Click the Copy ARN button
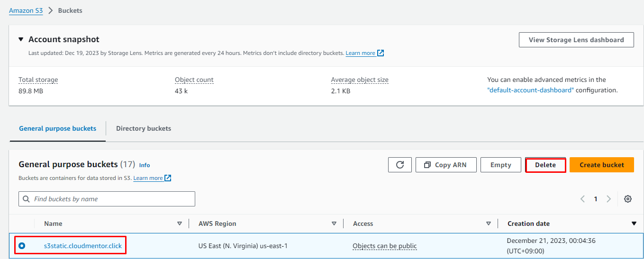 tap(446, 165)
